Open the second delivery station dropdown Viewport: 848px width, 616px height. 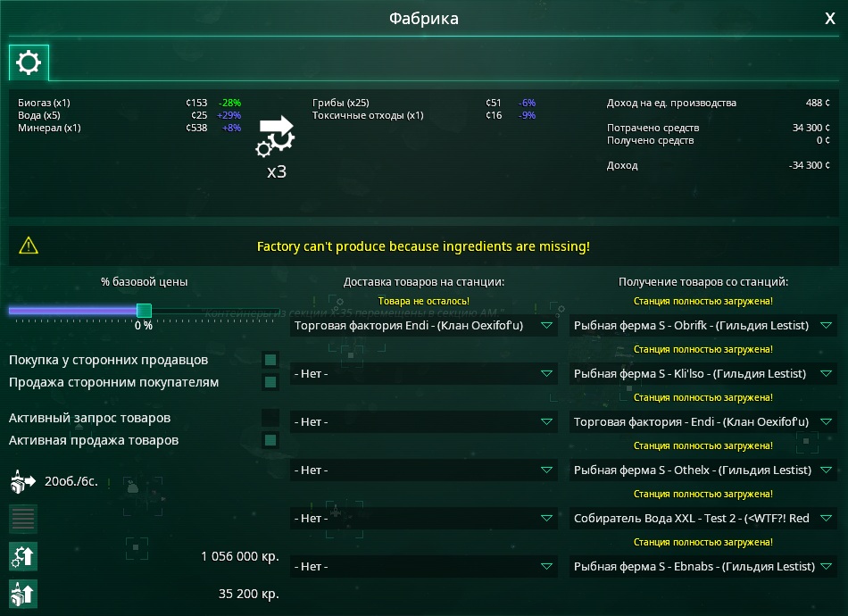[x=423, y=374]
